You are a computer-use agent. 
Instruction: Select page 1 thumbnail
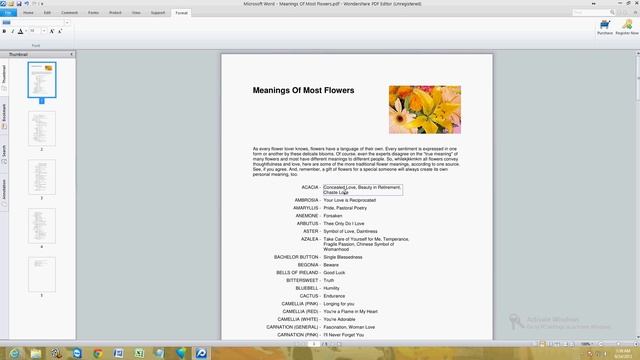pos(42,80)
